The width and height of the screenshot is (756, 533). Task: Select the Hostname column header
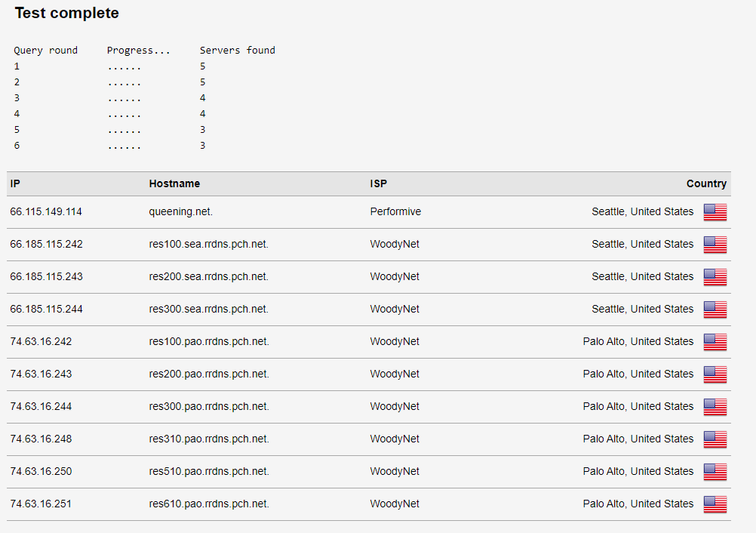[174, 183]
